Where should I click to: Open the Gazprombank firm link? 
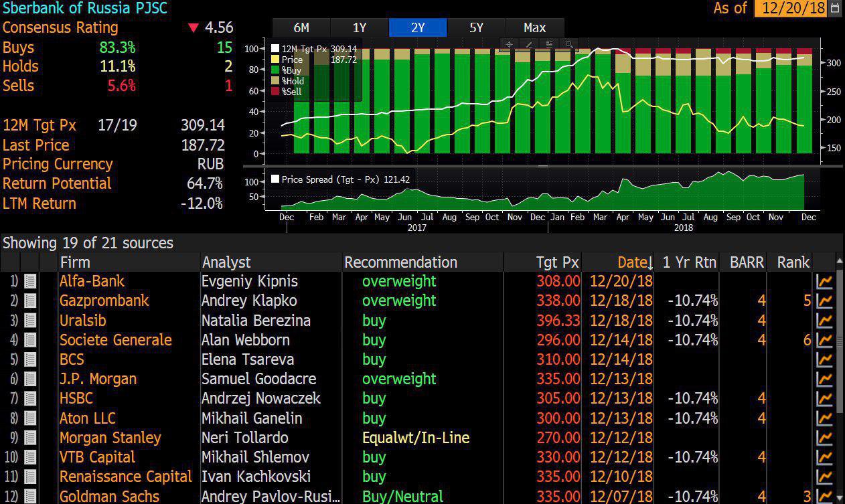click(104, 301)
